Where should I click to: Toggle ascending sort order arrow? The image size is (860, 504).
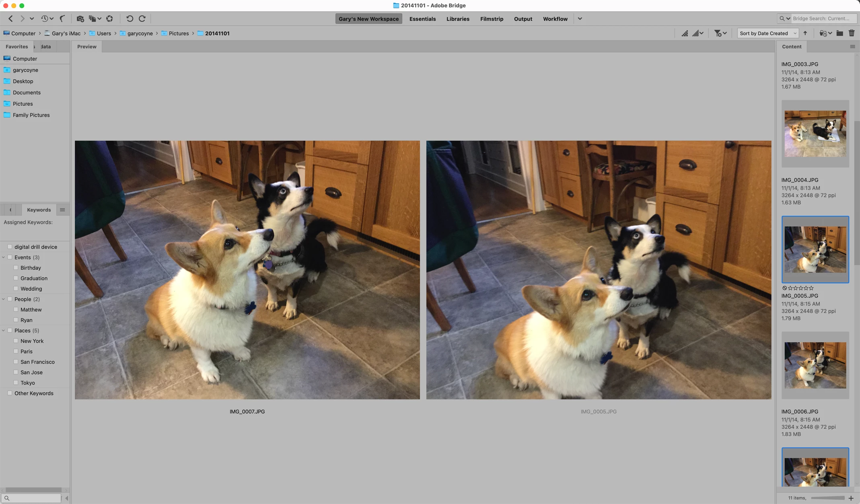(x=805, y=33)
